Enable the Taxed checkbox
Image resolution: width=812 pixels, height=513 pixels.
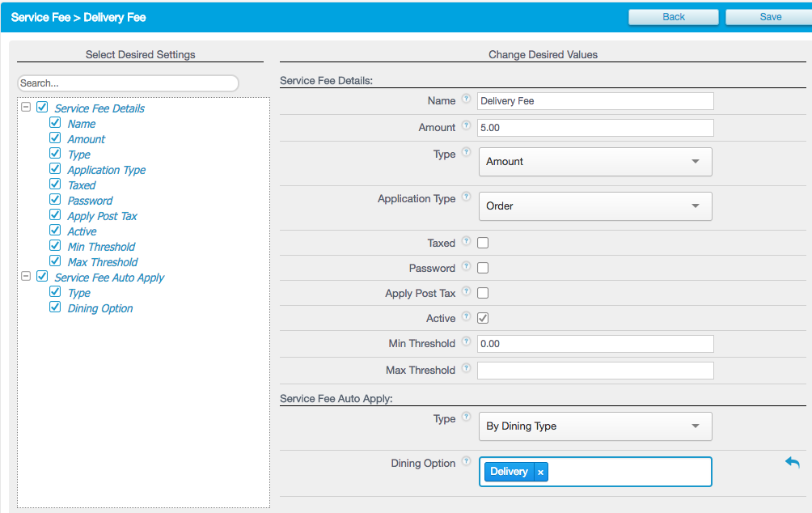point(483,243)
